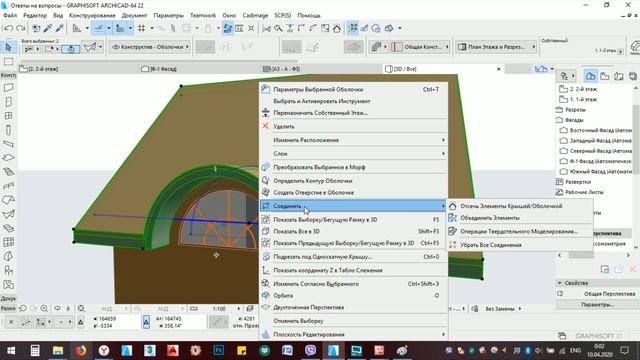The image size is (640, 360).
Task: Select the Roof tool in toolbox
Action: tap(8, 200)
